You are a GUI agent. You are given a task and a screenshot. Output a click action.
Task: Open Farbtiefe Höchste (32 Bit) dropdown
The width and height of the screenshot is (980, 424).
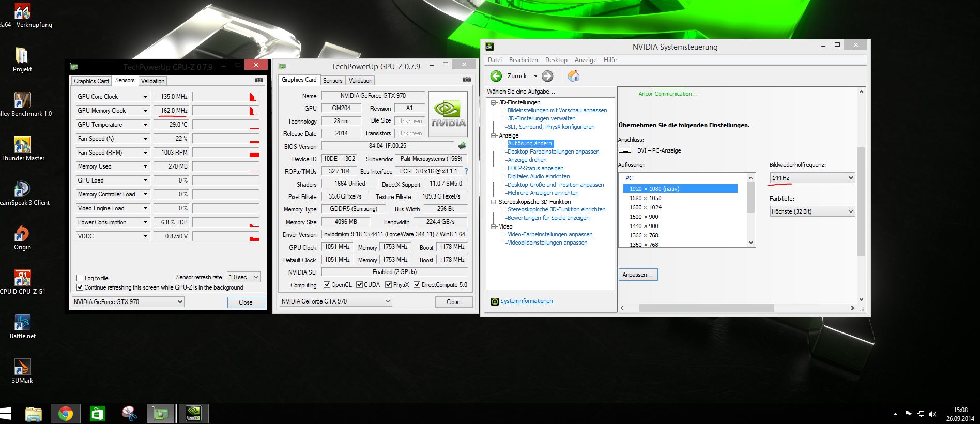[813, 211]
